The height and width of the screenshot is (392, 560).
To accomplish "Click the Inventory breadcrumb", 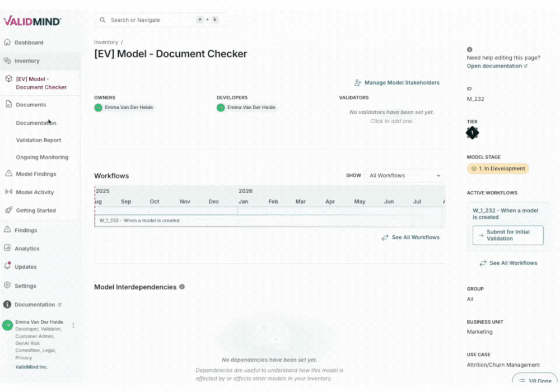I will point(106,42).
